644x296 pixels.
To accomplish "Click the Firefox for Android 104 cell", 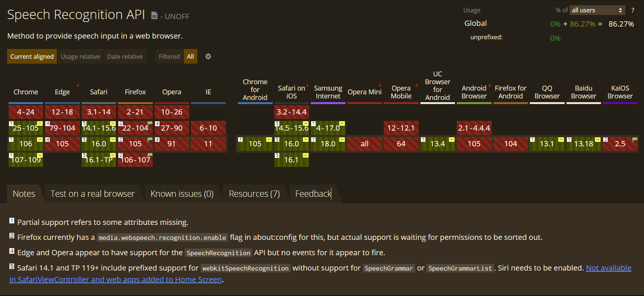I will pyautogui.click(x=511, y=144).
